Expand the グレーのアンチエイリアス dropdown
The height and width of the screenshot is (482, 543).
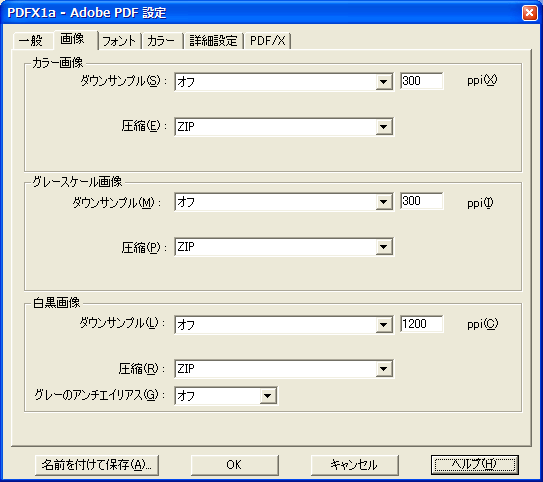pos(225,396)
